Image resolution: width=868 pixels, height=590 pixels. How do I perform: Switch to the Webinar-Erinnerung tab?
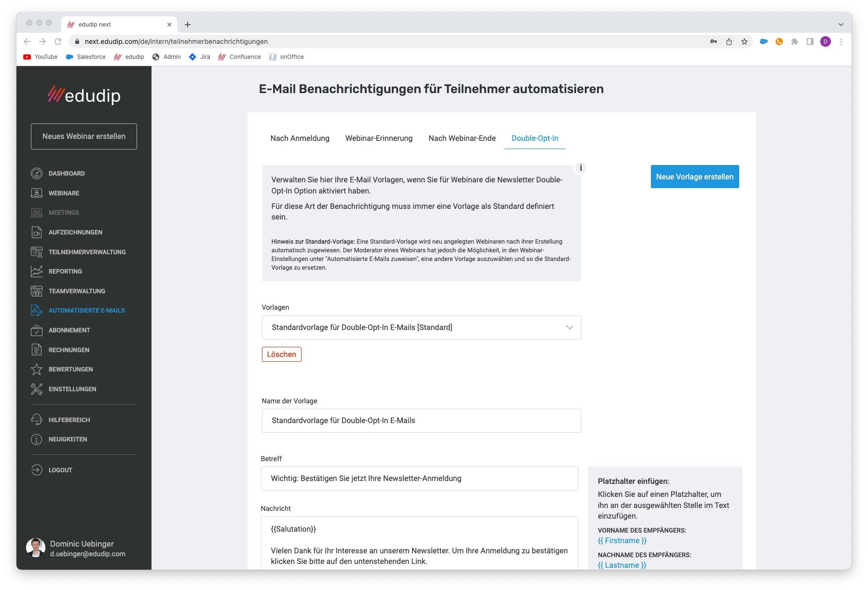click(x=379, y=138)
